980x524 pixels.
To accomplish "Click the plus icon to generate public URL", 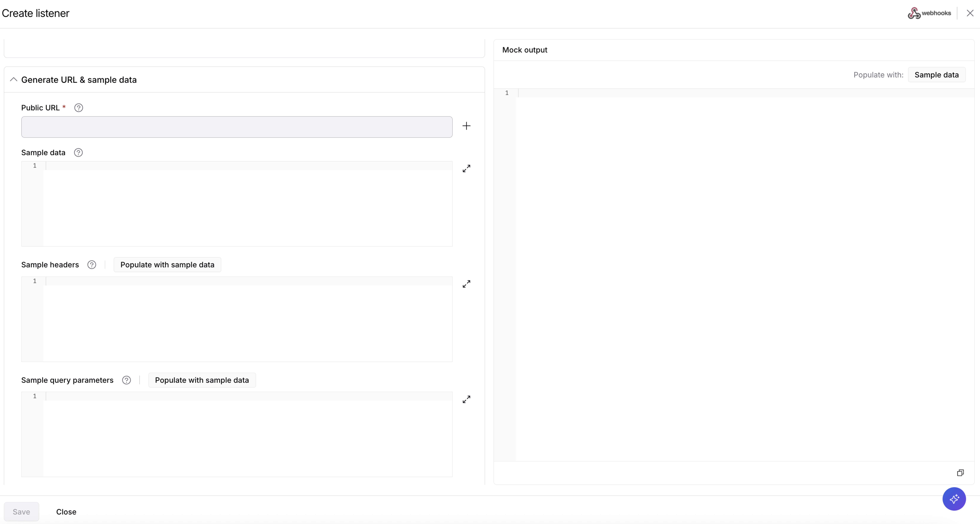I will [466, 126].
